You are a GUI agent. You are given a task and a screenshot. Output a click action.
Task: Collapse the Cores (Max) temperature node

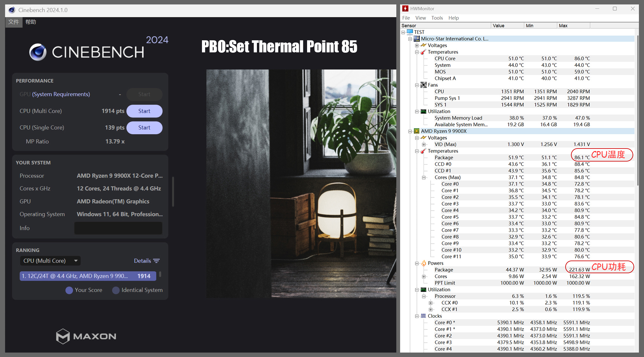pyautogui.click(x=424, y=177)
